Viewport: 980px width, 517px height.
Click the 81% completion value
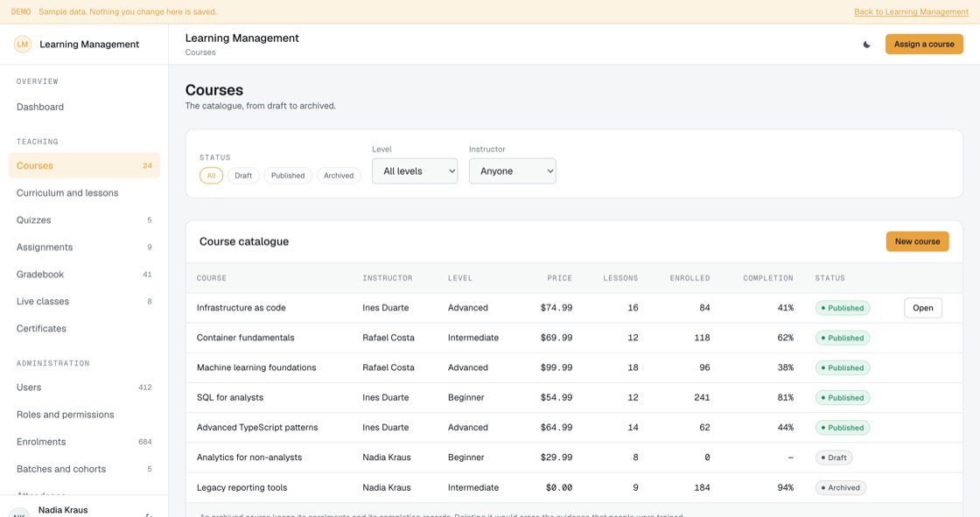[x=785, y=398]
